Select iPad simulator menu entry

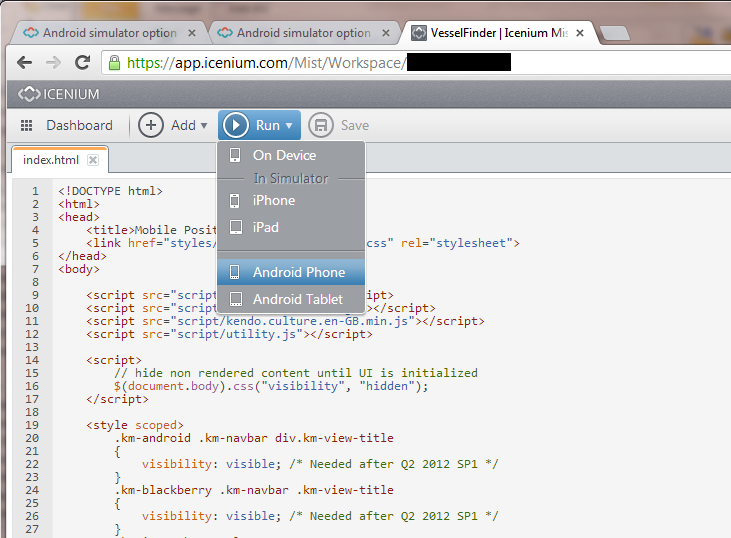[x=291, y=227]
